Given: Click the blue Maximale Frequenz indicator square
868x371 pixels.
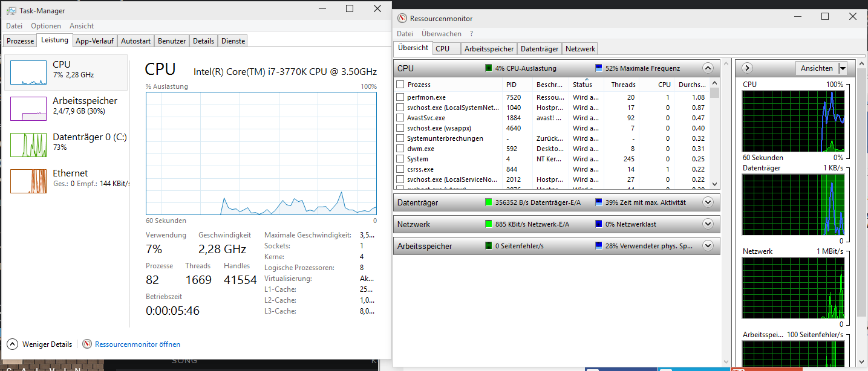Looking at the screenshot, I should click(599, 68).
